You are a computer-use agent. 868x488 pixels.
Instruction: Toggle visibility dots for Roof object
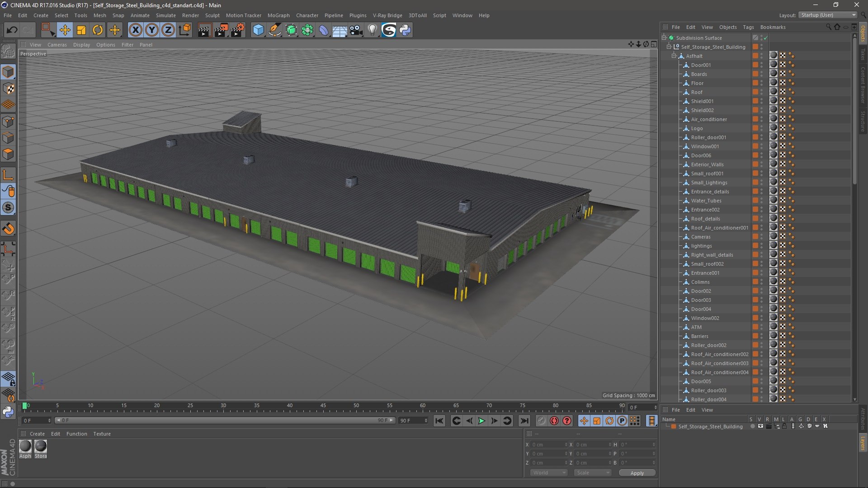pos(761,92)
